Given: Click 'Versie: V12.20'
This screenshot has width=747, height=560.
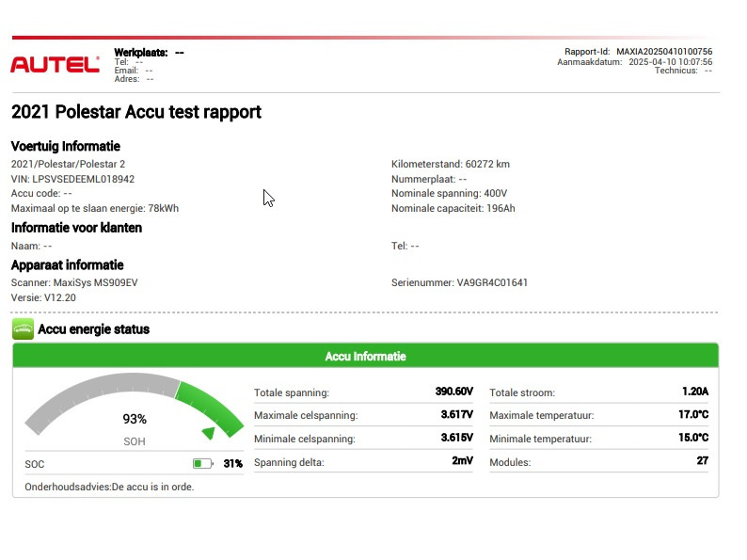Looking at the screenshot, I should click(x=43, y=297).
